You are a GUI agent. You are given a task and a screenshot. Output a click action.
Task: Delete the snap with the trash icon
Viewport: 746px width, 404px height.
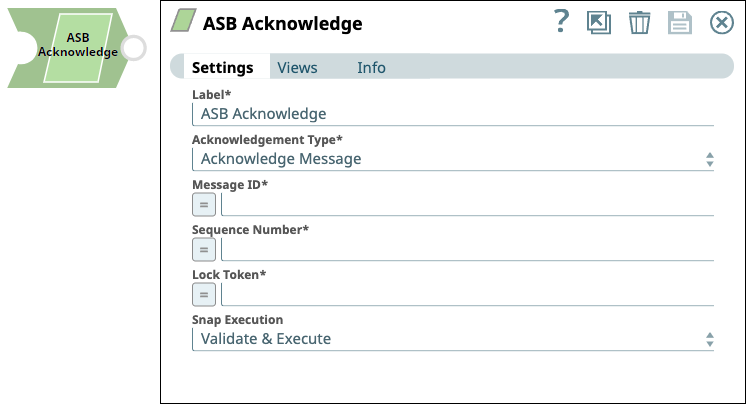pyautogui.click(x=639, y=22)
